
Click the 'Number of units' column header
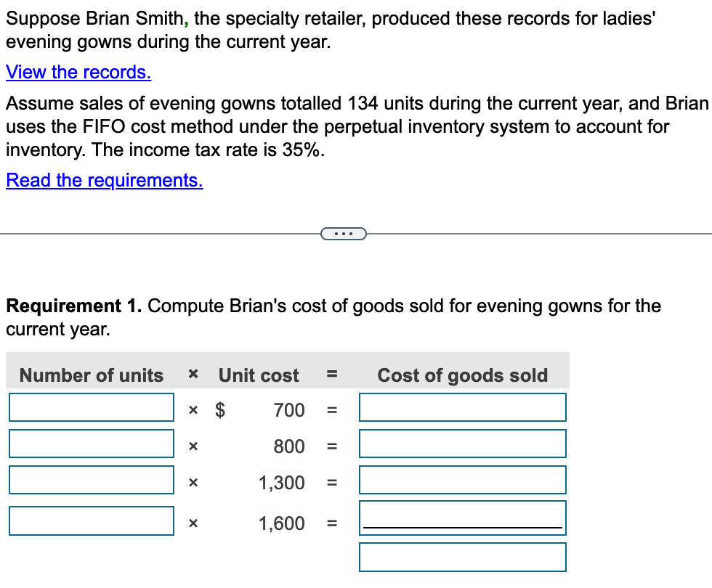(x=90, y=375)
